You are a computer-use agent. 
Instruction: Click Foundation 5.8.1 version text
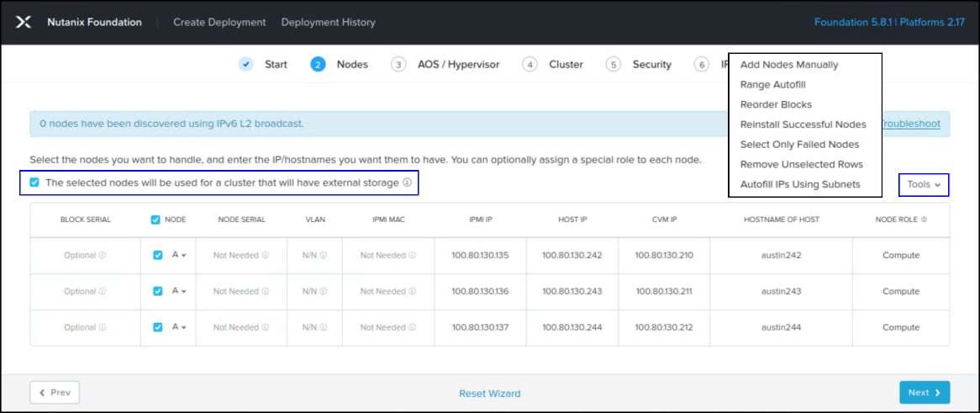pyautogui.click(x=854, y=23)
